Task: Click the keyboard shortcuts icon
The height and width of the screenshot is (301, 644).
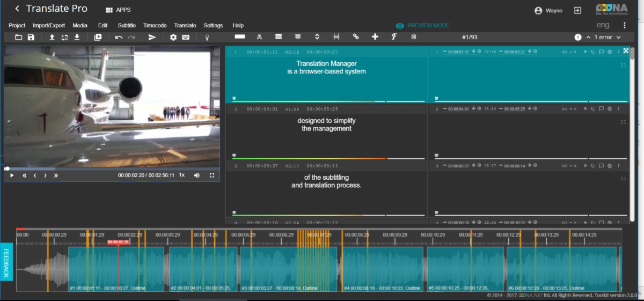Action: click(x=186, y=37)
